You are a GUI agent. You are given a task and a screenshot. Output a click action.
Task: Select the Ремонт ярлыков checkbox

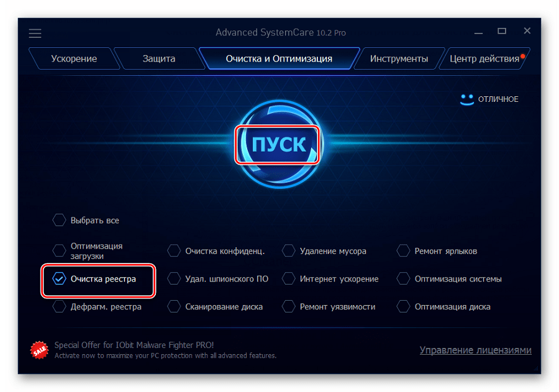point(403,251)
